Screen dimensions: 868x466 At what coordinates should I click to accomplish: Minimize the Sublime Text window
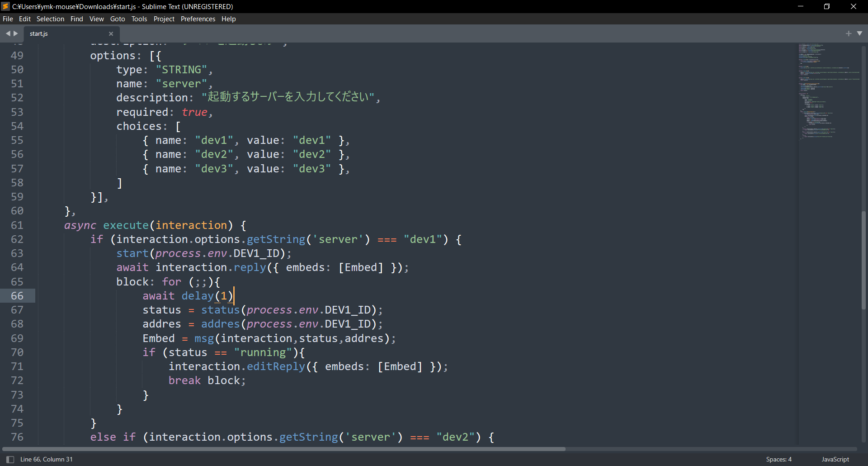tap(801, 6)
